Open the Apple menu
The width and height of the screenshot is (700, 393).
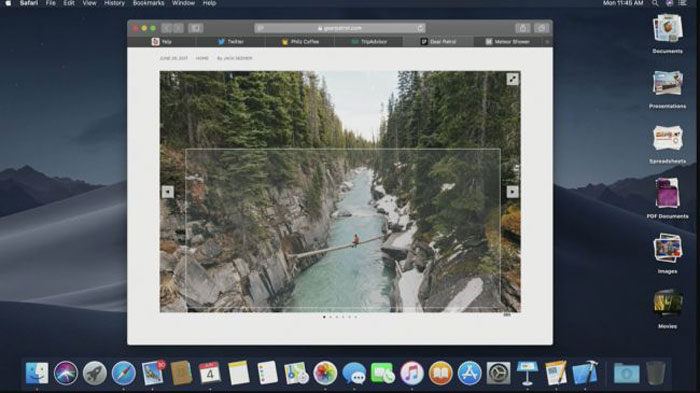point(8,3)
